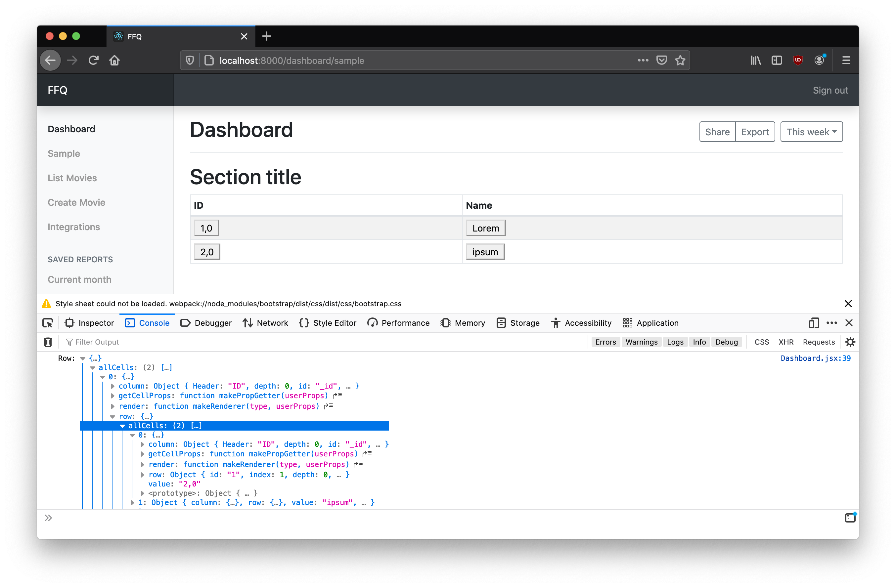Toggle the CSS filter
The width and height of the screenshot is (896, 588).
(x=761, y=342)
